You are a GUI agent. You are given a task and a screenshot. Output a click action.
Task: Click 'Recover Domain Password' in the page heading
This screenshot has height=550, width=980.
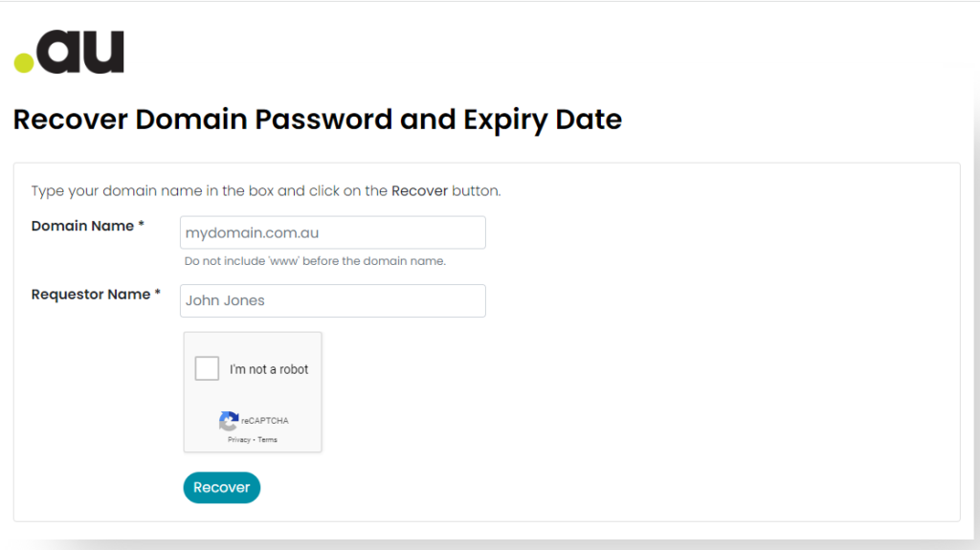(x=203, y=120)
